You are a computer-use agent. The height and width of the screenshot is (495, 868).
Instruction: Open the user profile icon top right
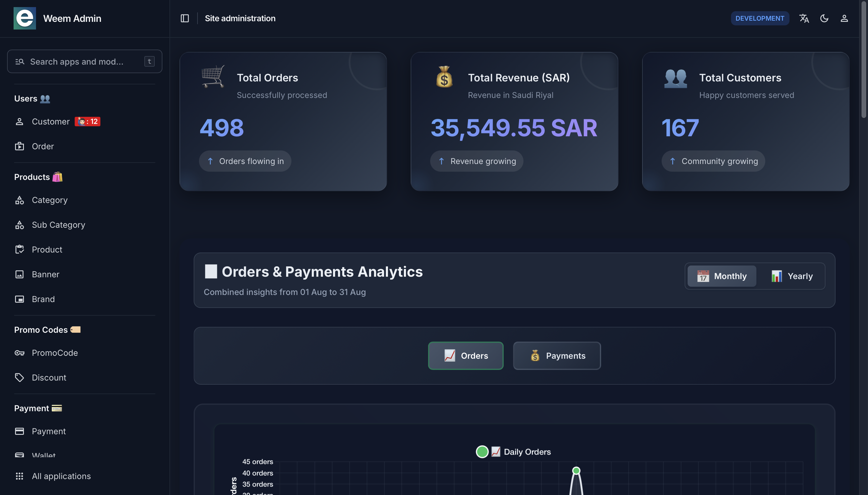pyautogui.click(x=844, y=18)
